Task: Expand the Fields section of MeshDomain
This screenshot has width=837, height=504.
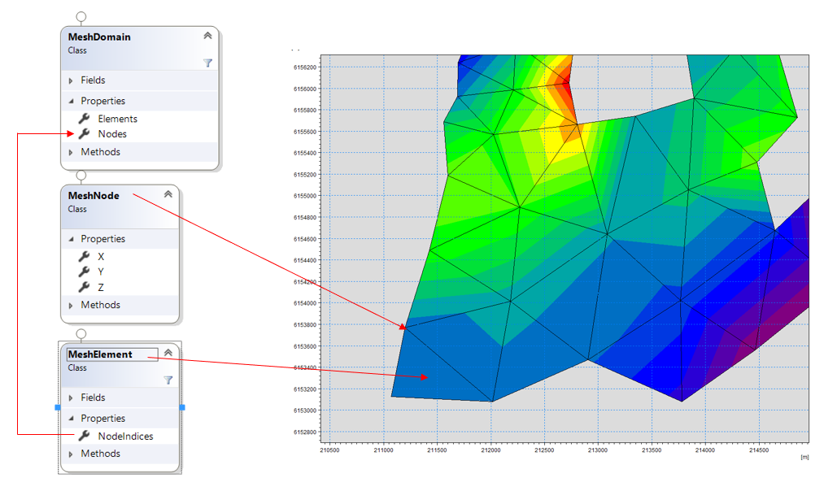Action: pos(72,80)
